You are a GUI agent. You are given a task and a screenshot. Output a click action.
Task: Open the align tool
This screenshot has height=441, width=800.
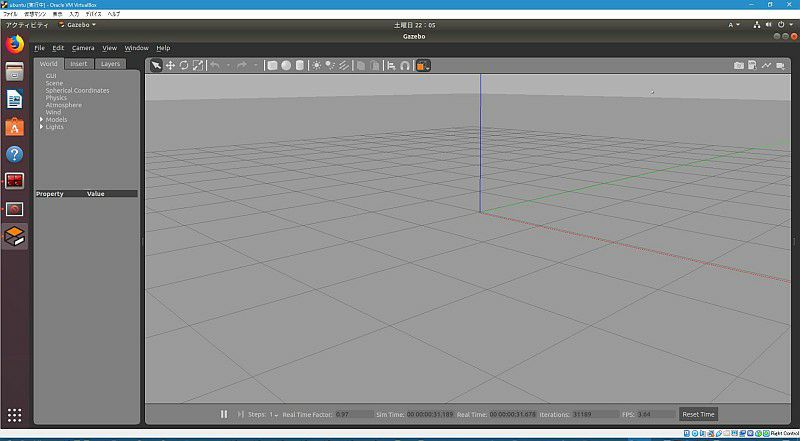[391, 65]
